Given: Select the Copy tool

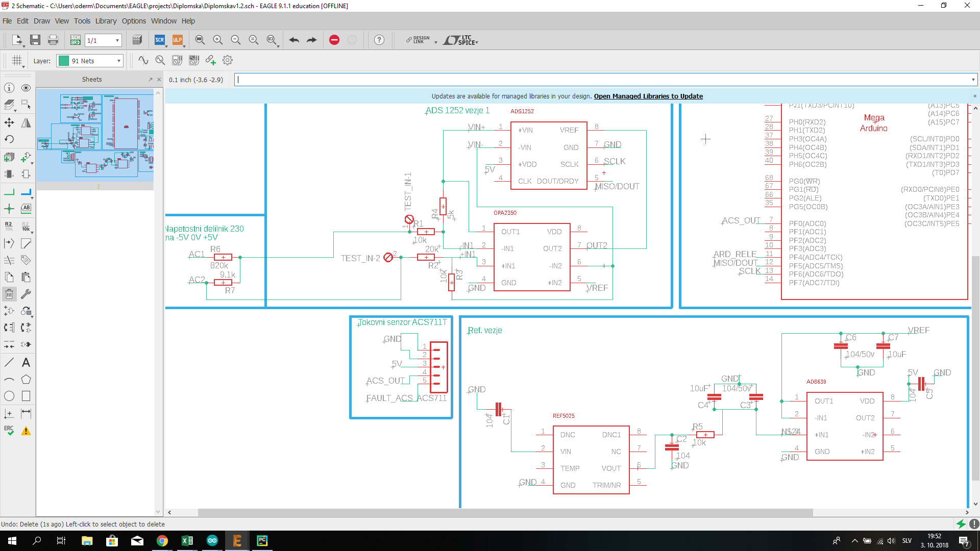Looking at the screenshot, I should point(9,277).
